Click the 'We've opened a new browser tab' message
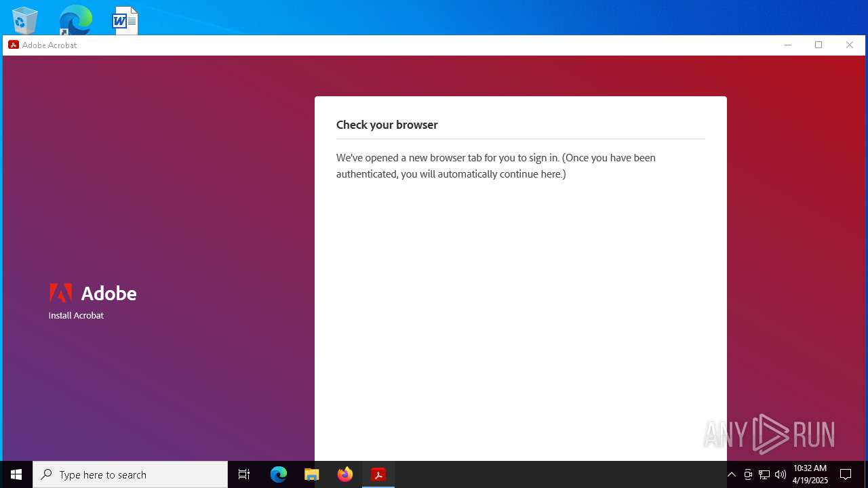Viewport: 868px width, 488px height. pos(496,166)
